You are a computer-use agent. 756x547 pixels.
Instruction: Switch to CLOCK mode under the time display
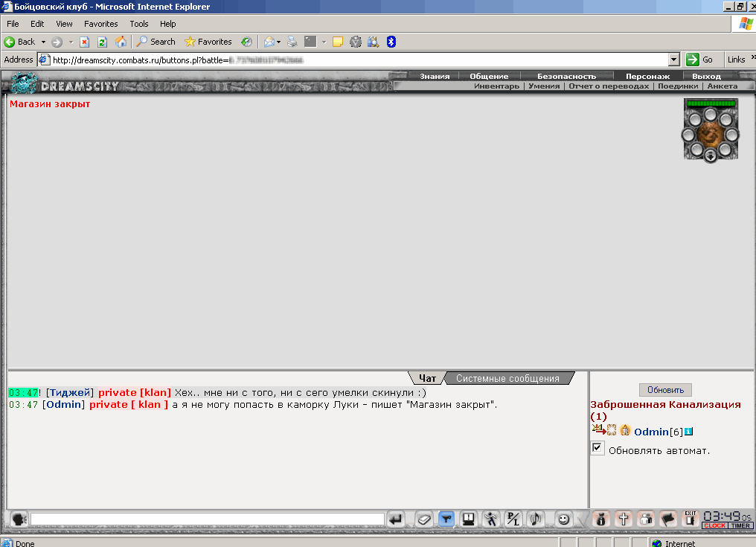[x=714, y=525]
